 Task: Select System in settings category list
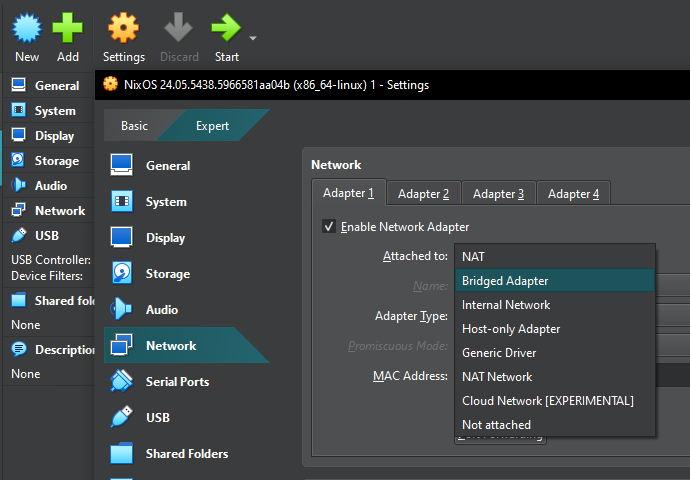(x=187, y=202)
